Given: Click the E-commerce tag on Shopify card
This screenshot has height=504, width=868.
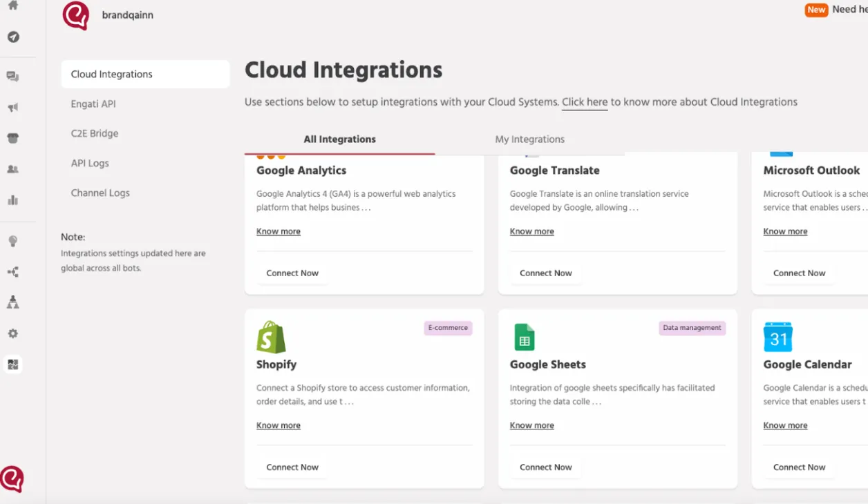Looking at the screenshot, I should [x=448, y=328].
